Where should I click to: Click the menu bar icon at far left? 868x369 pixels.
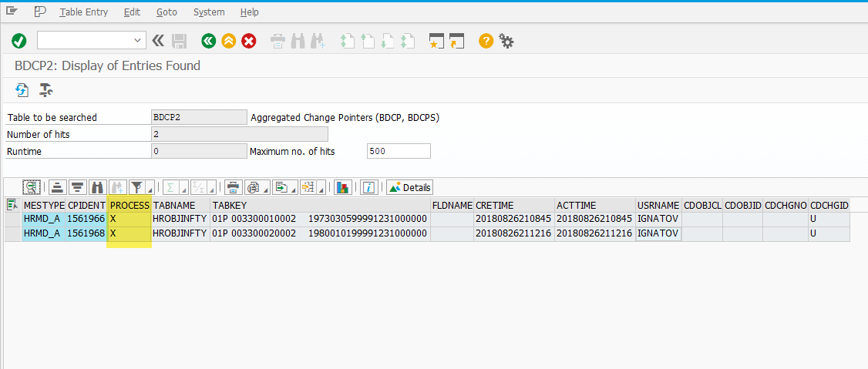coord(12,11)
